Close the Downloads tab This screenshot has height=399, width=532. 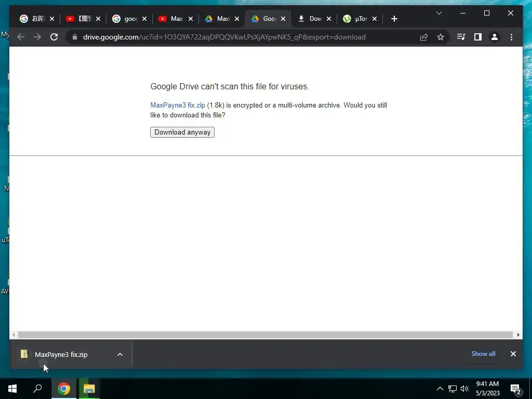(329, 19)
